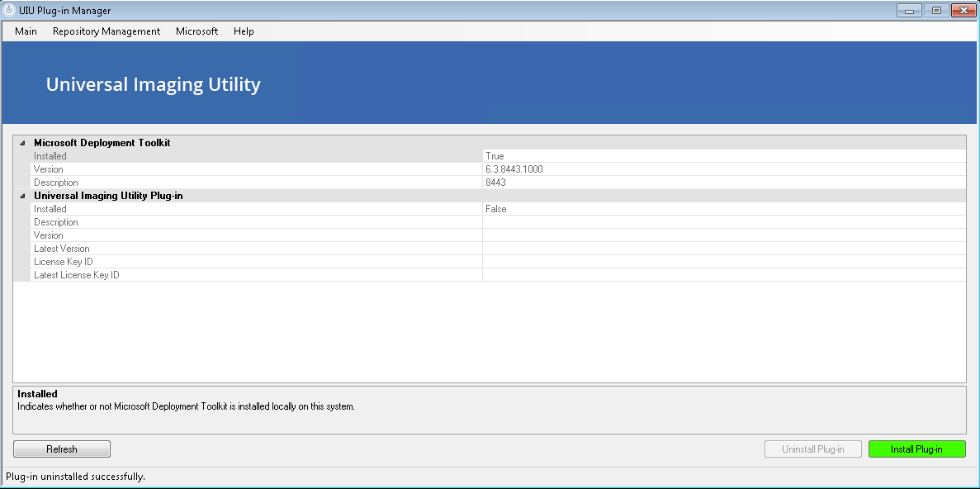Viewport: 980px width, 489px height.
Task: Collapse the Universal Imaging Utility Plug-in section
Action: pyautogui.click(x=21, y=196)
